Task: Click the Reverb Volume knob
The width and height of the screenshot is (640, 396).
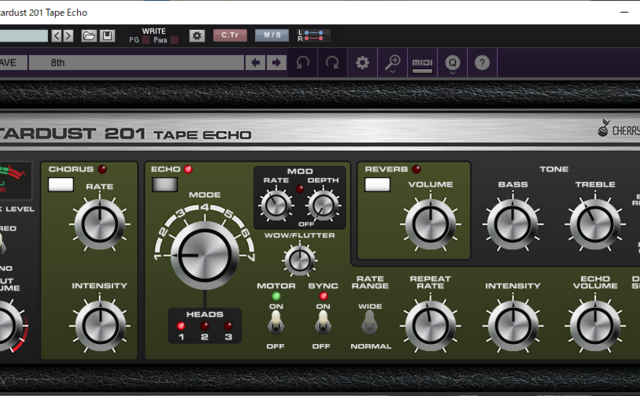Action: coord(430,224)
